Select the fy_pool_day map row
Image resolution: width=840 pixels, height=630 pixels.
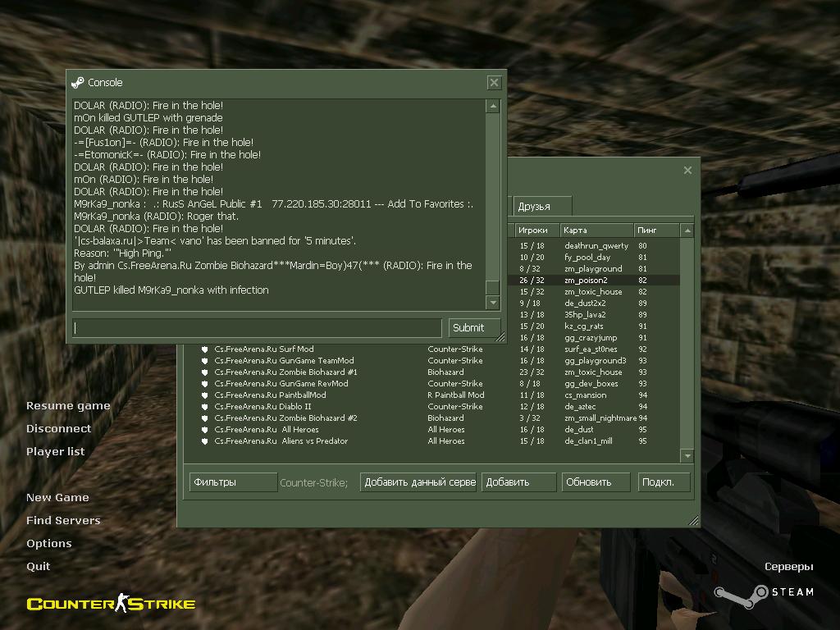click(x=594, y=257)
